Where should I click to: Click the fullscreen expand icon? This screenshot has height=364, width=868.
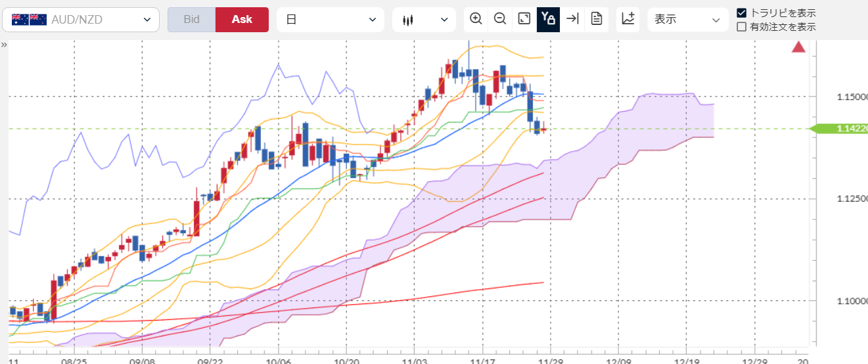point(524,19)
